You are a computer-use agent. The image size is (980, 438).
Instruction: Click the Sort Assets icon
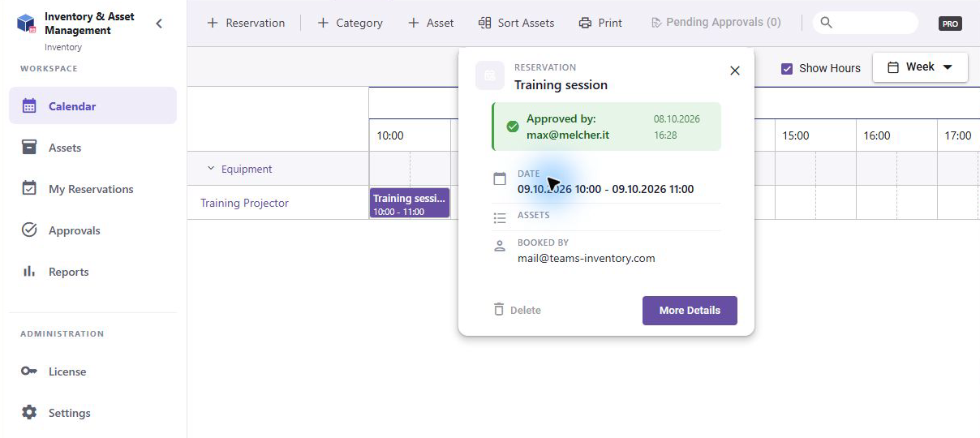pyautogui.click(x=485, y=23)
